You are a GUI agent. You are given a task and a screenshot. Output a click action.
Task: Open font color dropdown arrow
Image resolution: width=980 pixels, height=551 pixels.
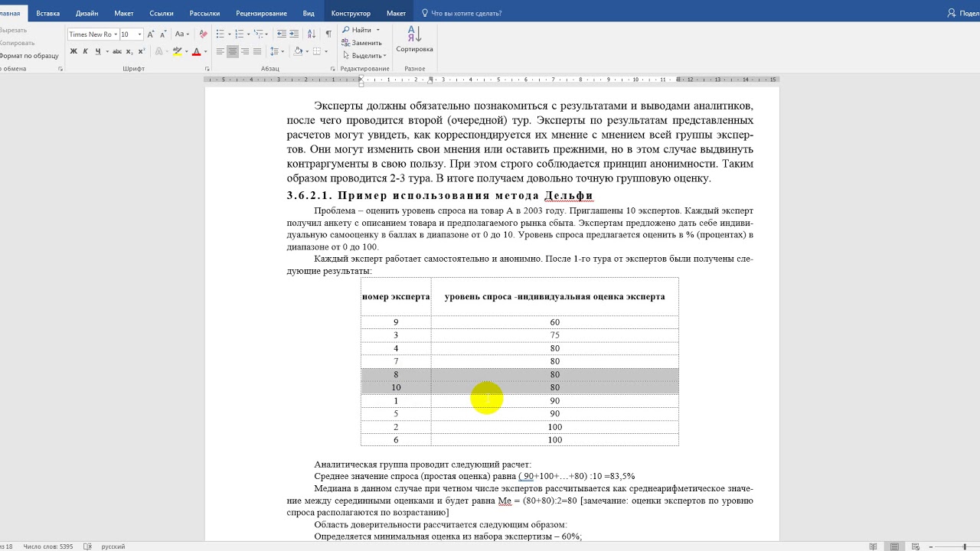click(x=205, y=51)
